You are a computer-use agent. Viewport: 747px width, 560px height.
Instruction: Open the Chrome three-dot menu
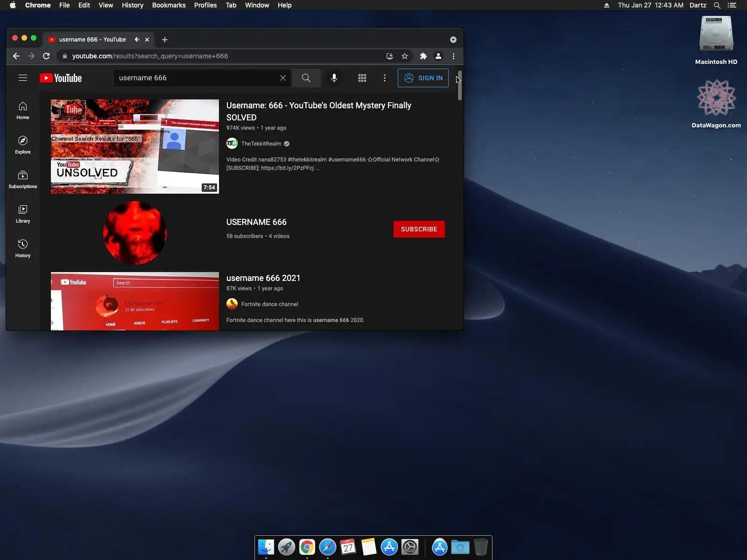[453, 56]
